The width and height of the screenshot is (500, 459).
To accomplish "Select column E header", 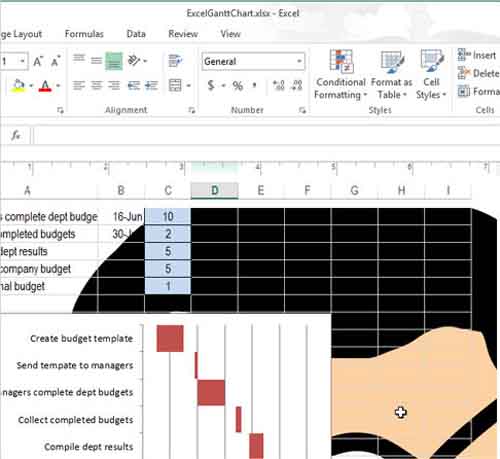I will (261, 191).
